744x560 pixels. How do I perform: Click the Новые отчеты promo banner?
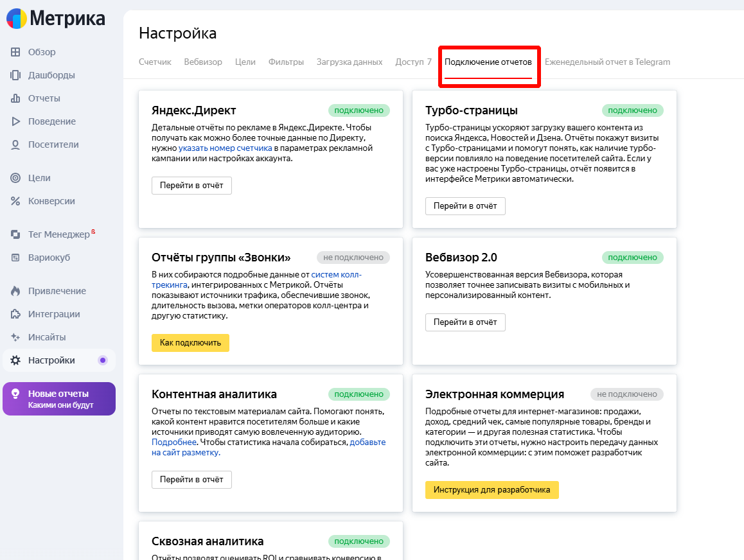59,399
